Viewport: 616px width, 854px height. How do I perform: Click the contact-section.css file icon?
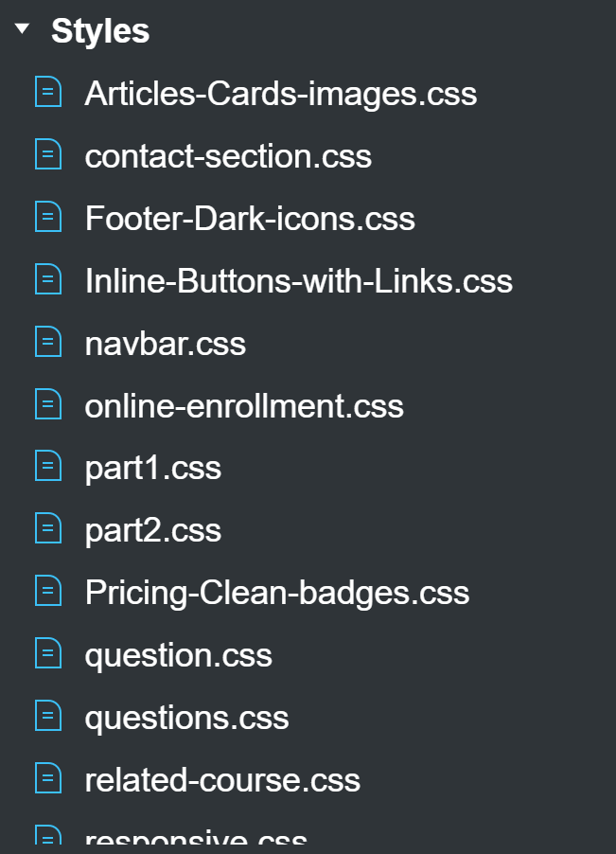pos(48,154)
